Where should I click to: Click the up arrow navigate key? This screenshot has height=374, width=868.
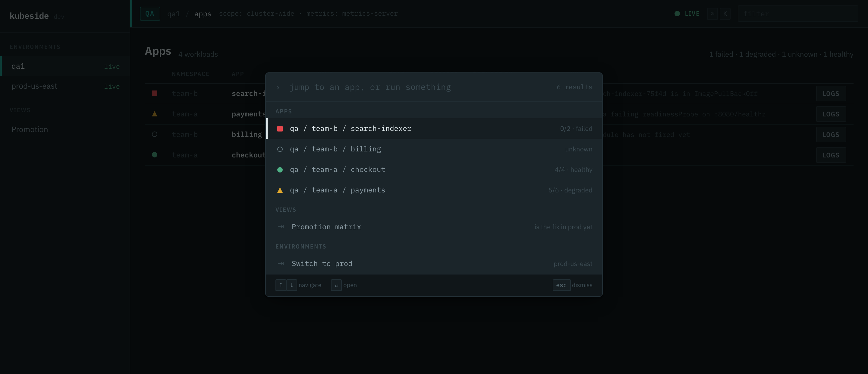click(x=281, y=285)
